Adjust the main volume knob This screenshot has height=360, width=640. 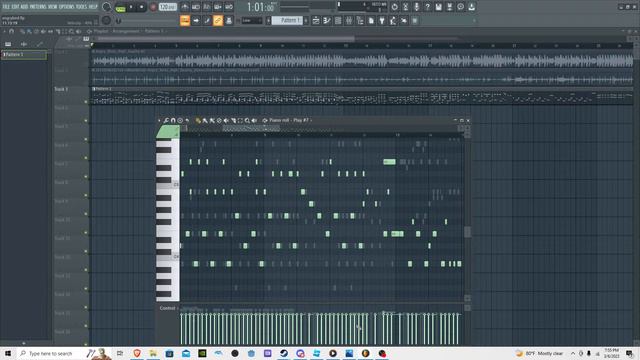(x=107, y=7)
